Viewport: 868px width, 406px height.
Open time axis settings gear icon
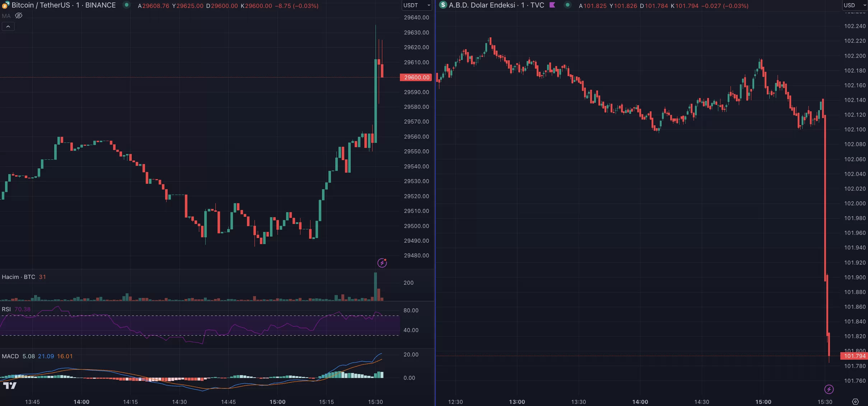(855, 402)
